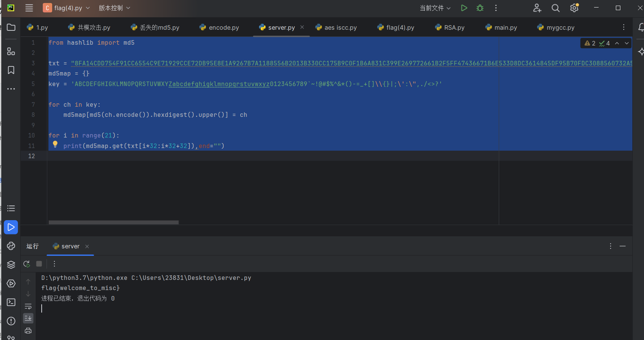Open the add user collaboration icon
The height and width of the screenshot is (340, 644).
point(537,8)
